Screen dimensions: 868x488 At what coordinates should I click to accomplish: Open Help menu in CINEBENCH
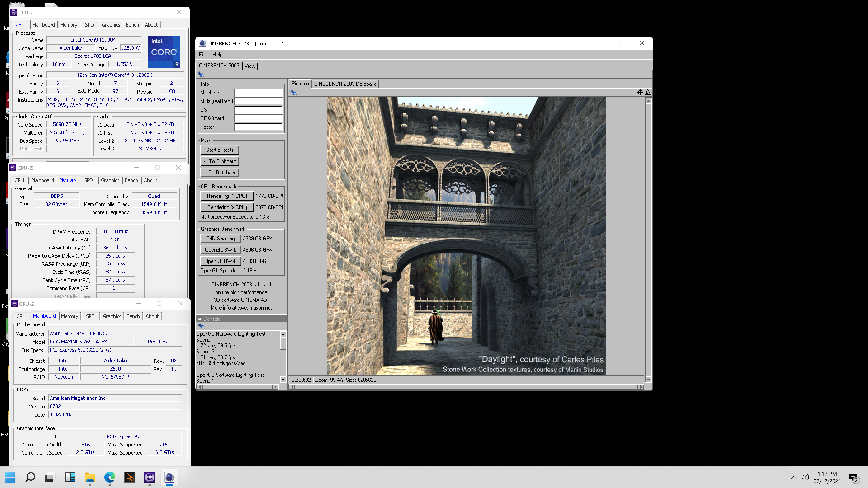[217, 54]
